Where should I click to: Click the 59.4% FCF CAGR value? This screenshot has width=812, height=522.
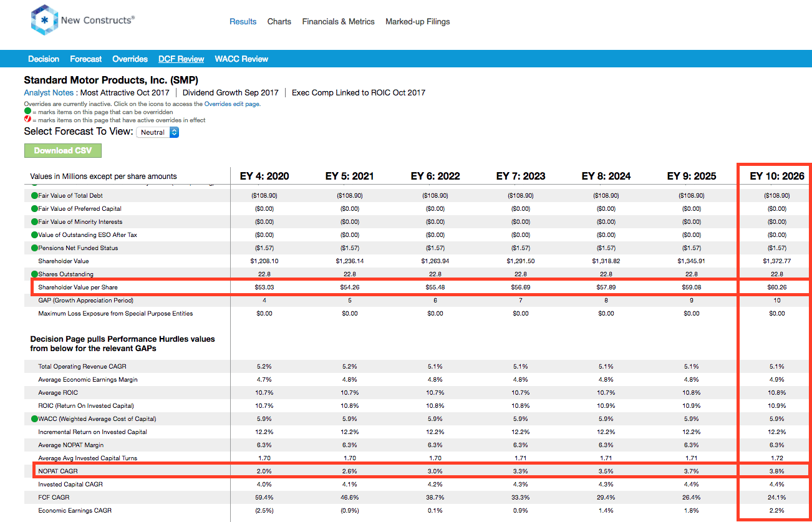point(264,498)
